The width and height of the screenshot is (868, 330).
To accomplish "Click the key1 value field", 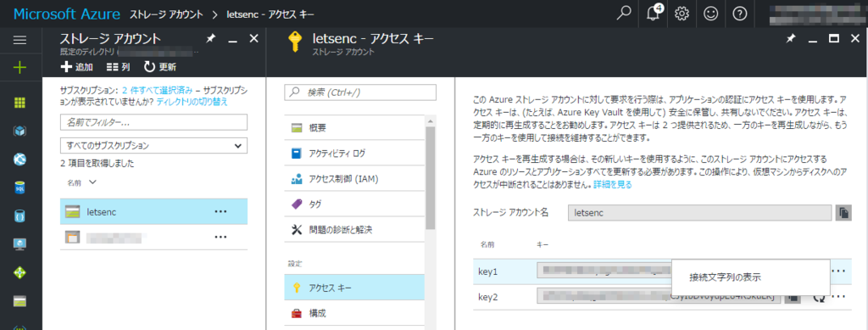I will (x=604, y=271).
